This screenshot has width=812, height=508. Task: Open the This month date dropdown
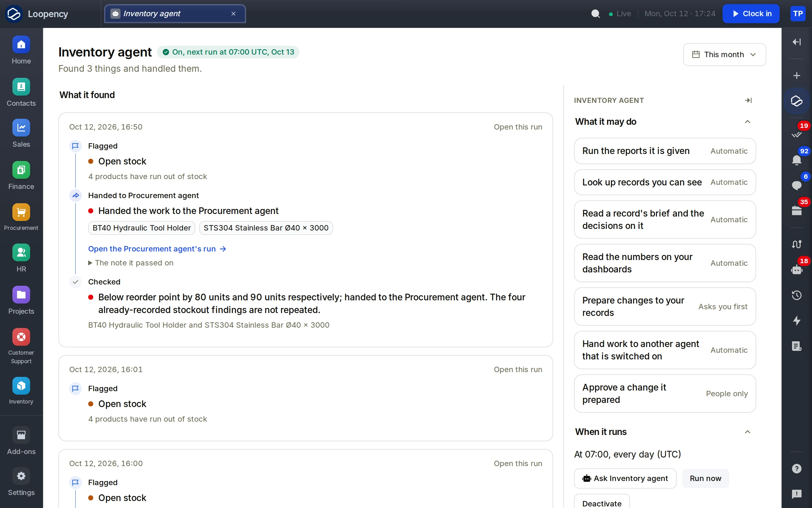pyautogui.click(x=724, y=54)
